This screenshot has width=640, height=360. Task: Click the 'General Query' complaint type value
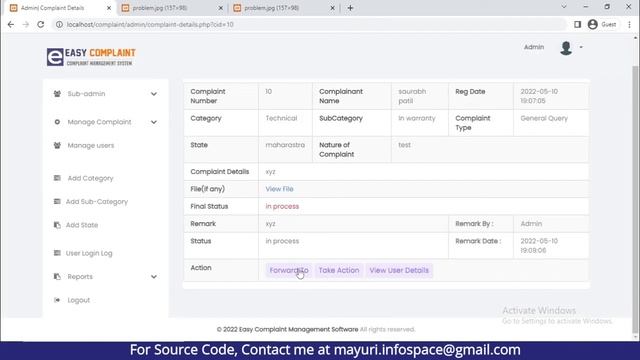[544, 118]
